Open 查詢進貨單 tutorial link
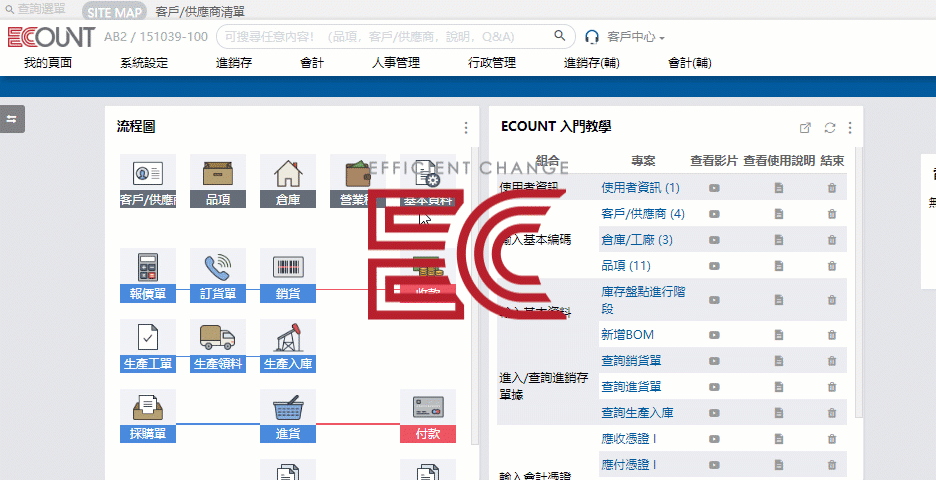Viewport: 936px width, 480px height. [x=631, y=387]
